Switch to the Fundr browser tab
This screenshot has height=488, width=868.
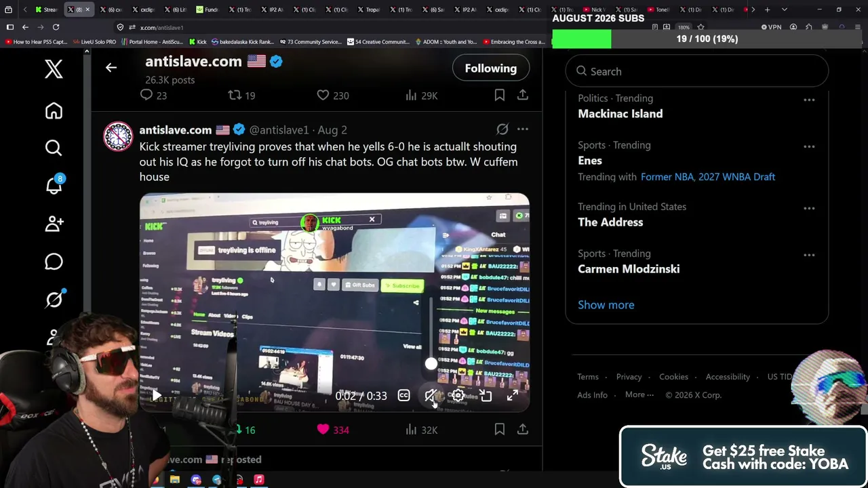(x=208, y=9)
